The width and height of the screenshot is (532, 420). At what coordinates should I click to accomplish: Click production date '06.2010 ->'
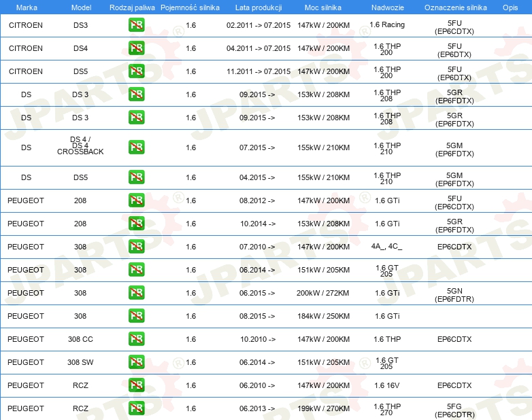(x=257, y=385)
